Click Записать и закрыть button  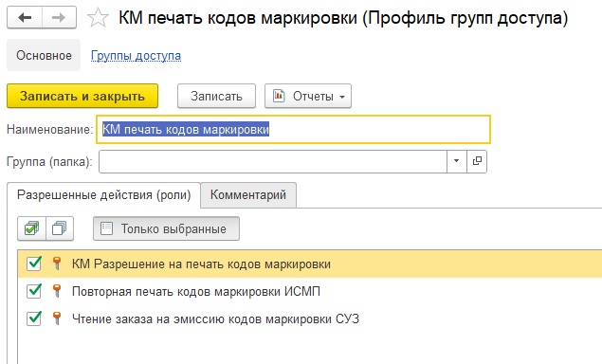(x=82, y=96)
